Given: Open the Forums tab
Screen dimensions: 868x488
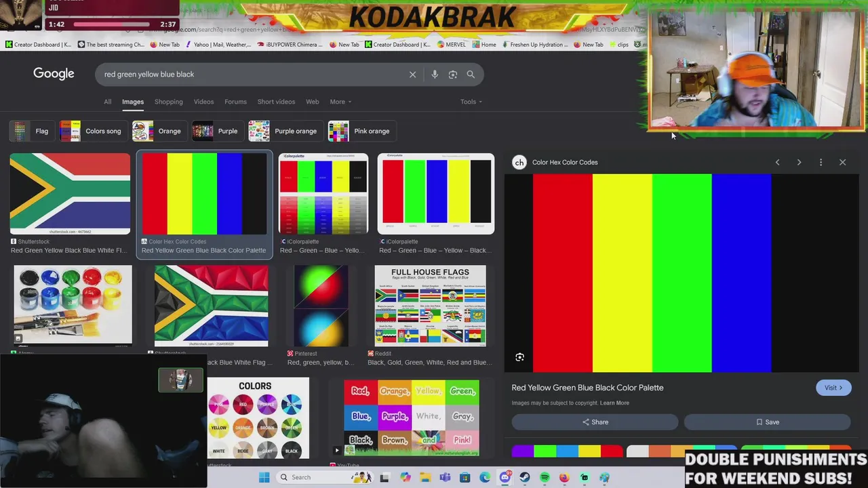Looking at the screenshot, I should [x=235, y=102].
